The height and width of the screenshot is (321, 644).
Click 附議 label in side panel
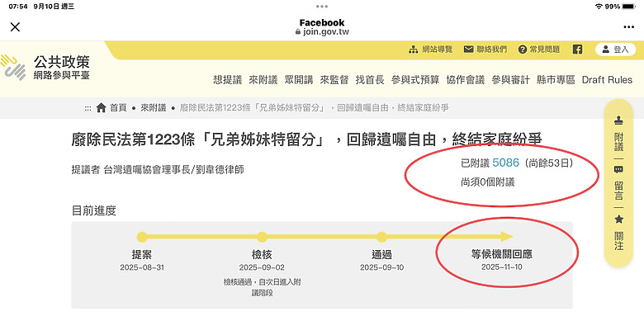point(618,142)
